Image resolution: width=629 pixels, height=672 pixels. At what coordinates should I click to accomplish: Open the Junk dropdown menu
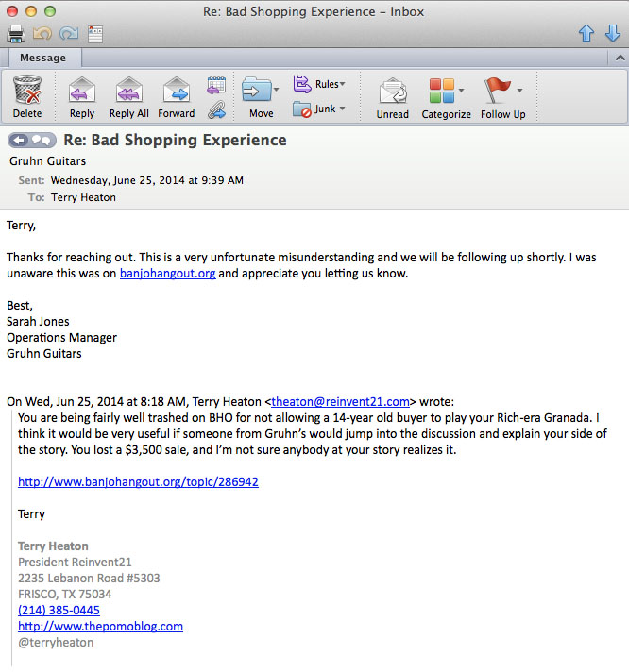coord(342,109)
